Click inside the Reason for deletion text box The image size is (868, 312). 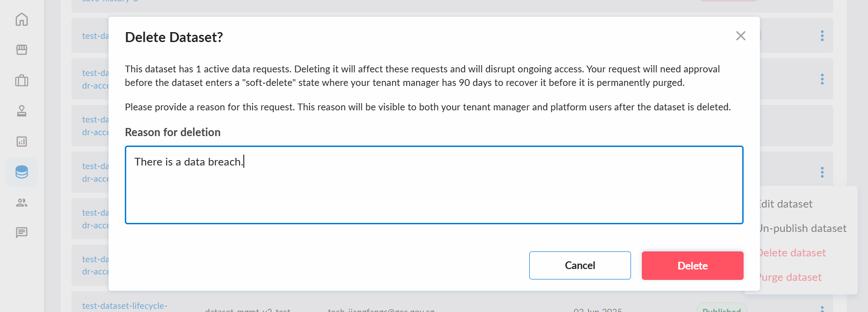pos(434,185)
